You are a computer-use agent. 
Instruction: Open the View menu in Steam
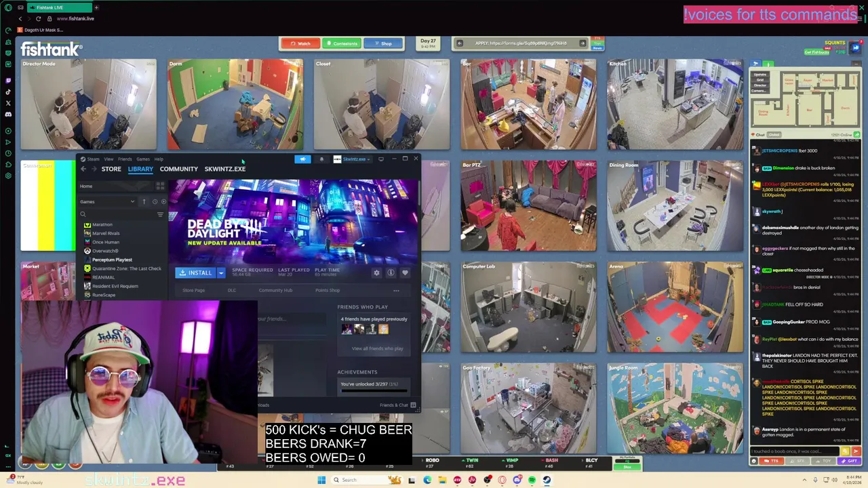click(108, 159)
